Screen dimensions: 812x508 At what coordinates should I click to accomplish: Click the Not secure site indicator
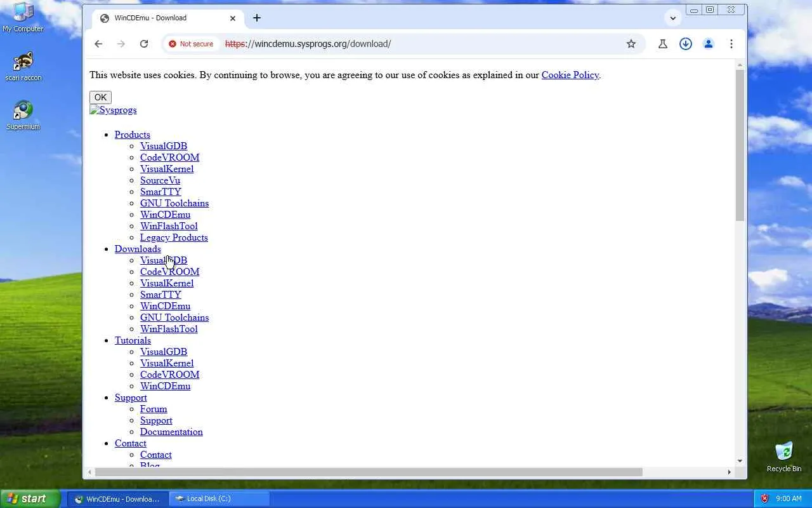point(191,44)
